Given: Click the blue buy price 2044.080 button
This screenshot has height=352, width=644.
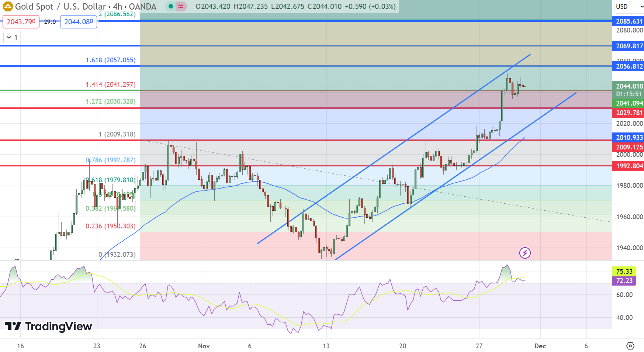Looking at the screenshot, I should point(79,22).
